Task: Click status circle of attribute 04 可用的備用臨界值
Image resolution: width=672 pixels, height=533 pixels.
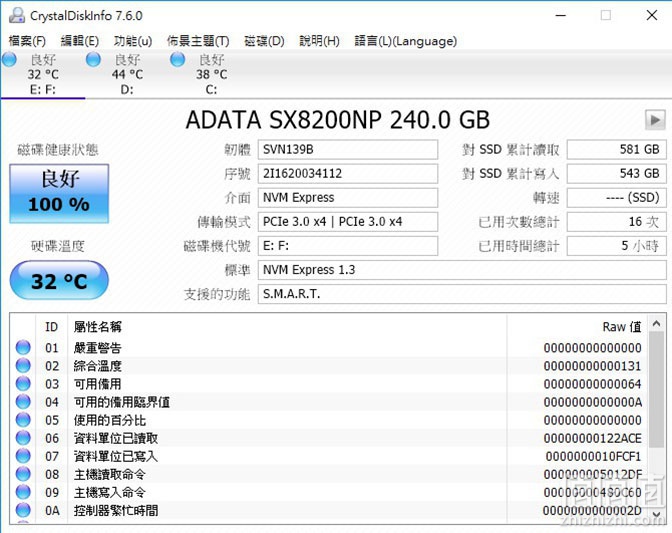Action: tap(23, 402)
